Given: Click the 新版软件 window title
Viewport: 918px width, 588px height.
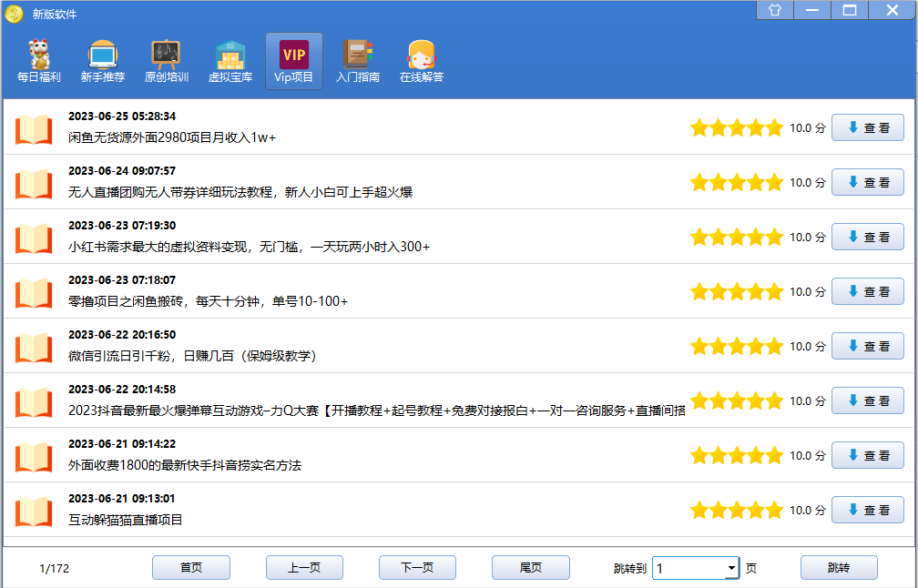Looking at the screenshot, I should tap(55, 14).
